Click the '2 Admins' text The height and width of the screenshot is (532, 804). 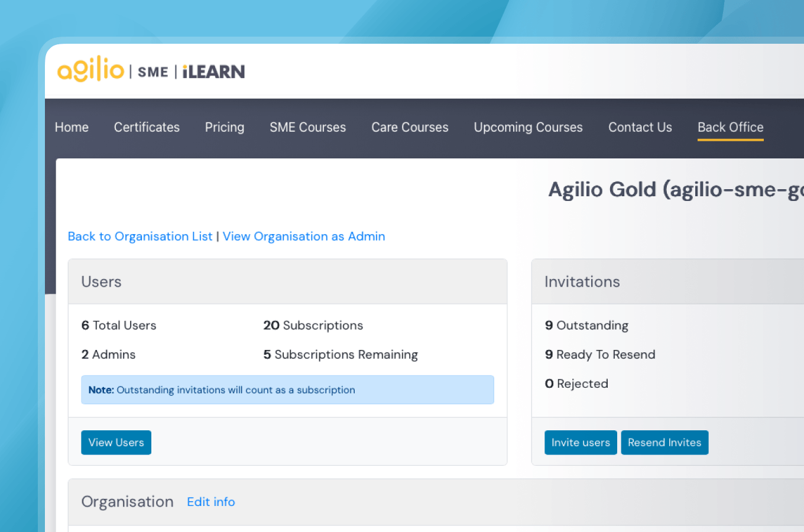(x=109, y=354)
